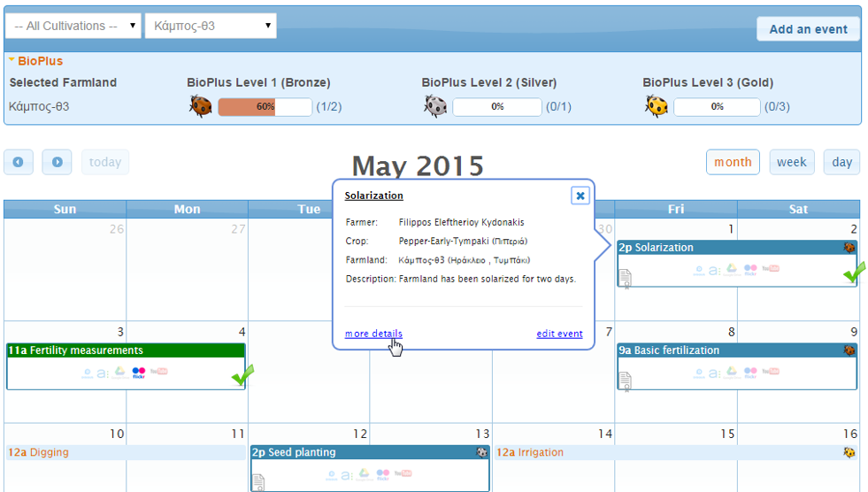868x492 pixels.
Task: Click the Bronze 60% progress bar
Action: (x=265, y=107)
